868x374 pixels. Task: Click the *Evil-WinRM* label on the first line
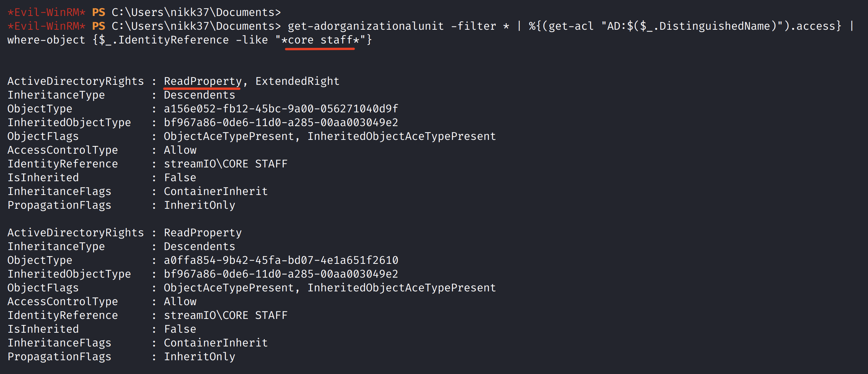[x=46, y=12]
